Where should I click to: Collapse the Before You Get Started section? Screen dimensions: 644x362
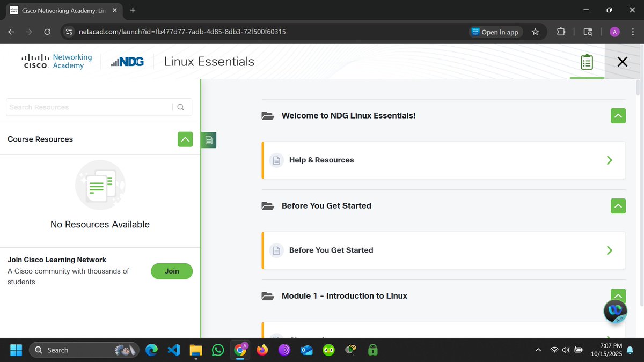tap(618, 206)
